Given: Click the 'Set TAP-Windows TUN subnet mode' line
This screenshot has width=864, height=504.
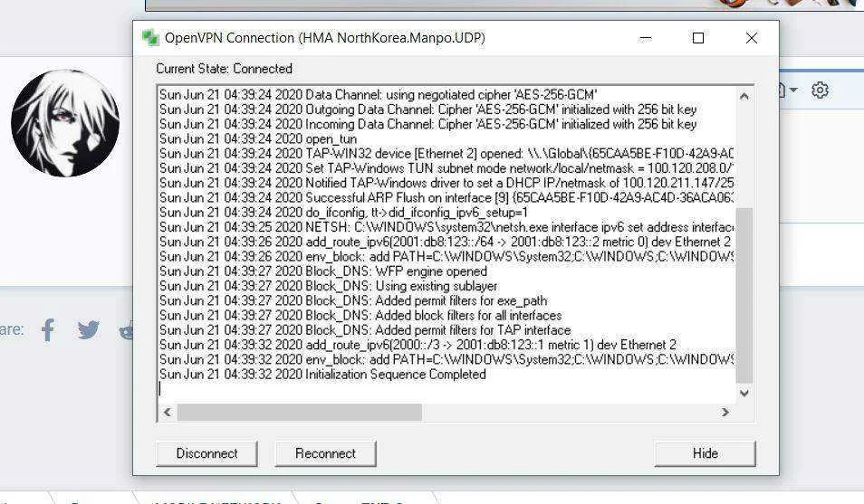Looking at the screenshot, I should (x=446, y=168).
